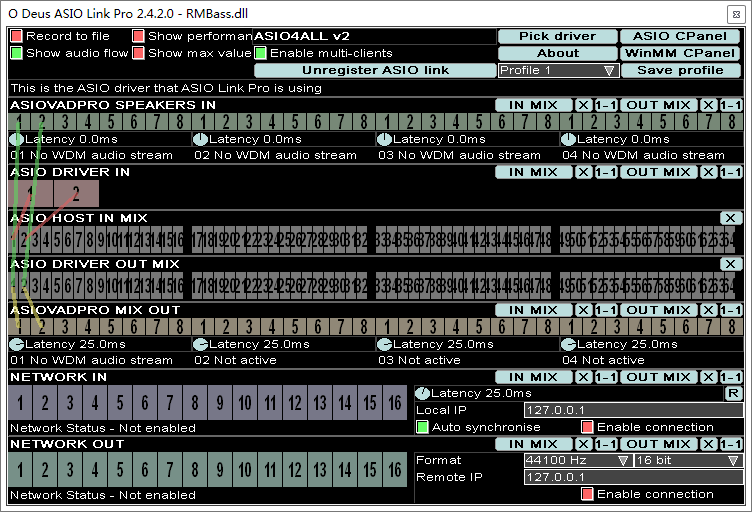
Task: Adjust the Network In latency knob
Action: [x=422, y=394]
